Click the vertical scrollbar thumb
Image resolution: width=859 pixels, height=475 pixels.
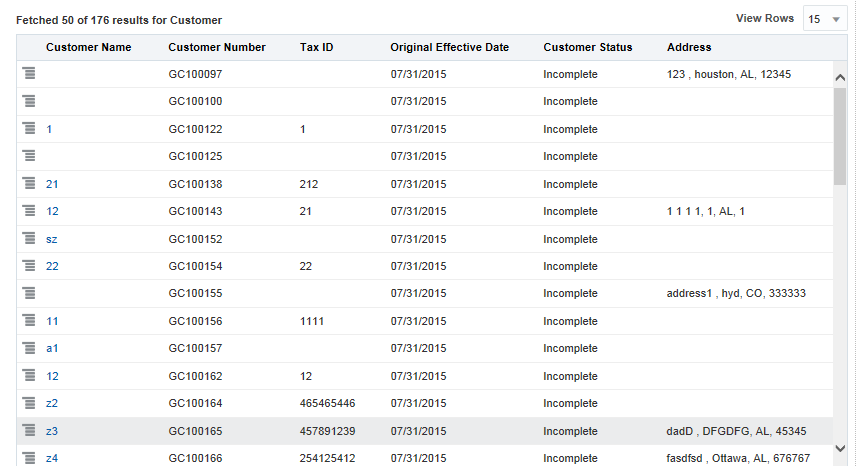pos(840,136)
